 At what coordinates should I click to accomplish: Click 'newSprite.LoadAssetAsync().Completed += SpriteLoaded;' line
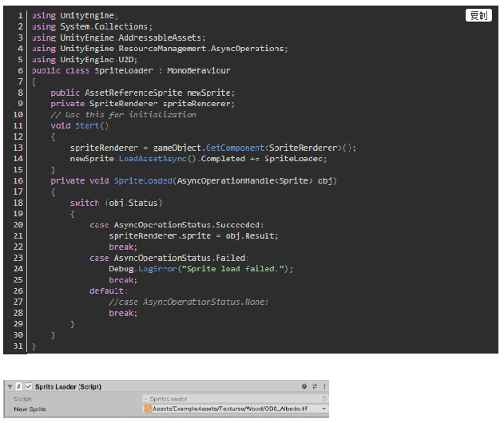coord(198,159)
